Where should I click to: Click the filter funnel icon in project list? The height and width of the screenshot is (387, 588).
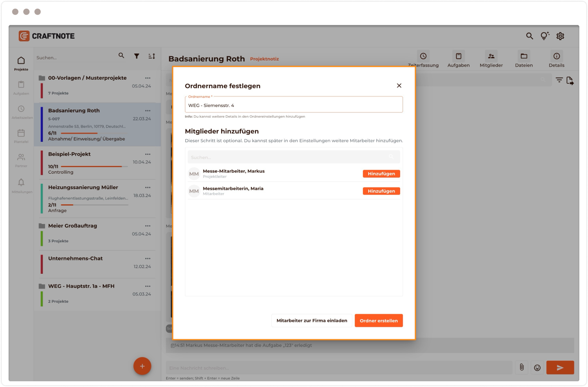tap(137, 56)
